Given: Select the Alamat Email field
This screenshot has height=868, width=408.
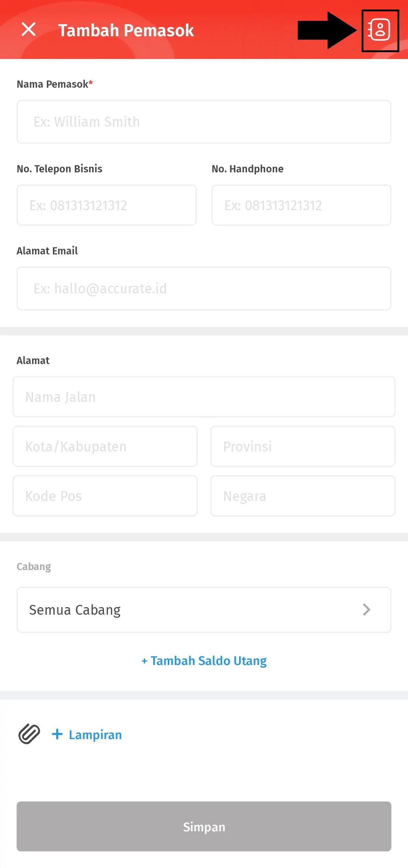Looking at the screenshot, I should (x=204, y=288).
